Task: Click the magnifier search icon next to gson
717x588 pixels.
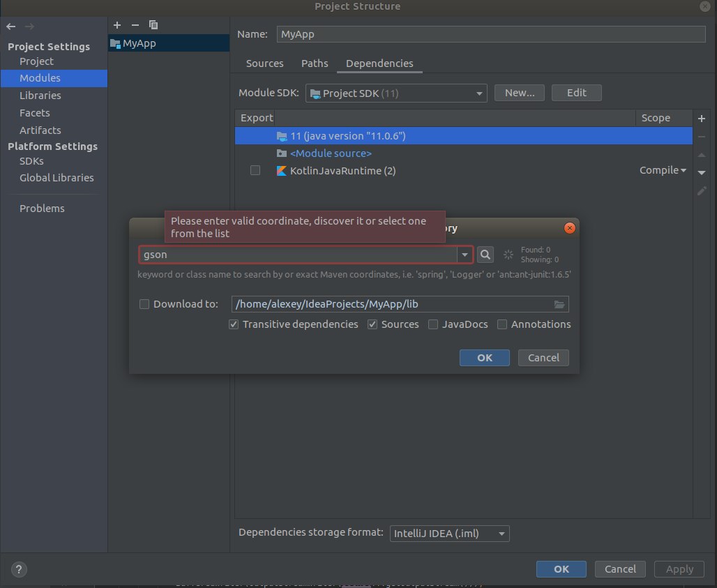Action: pyautogui.click(x=485, y=255)
